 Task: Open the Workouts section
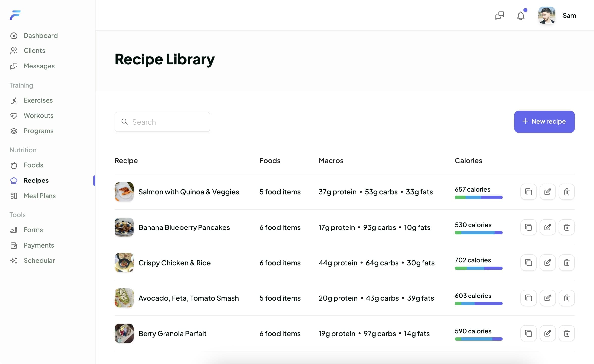tap(39, 115)
